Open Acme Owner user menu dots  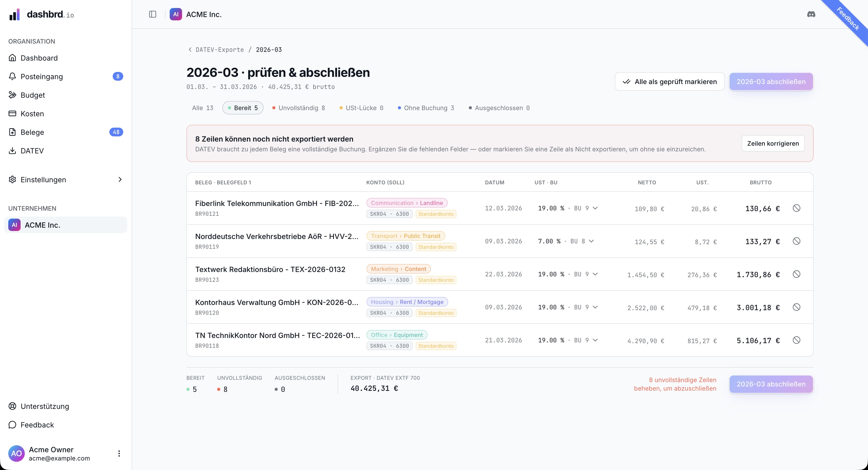tap(119, 453)
